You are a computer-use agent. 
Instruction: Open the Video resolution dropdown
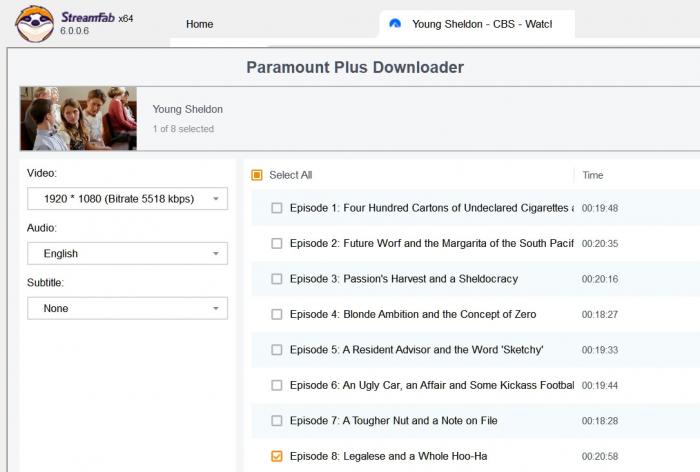click(x=128, y=199)
